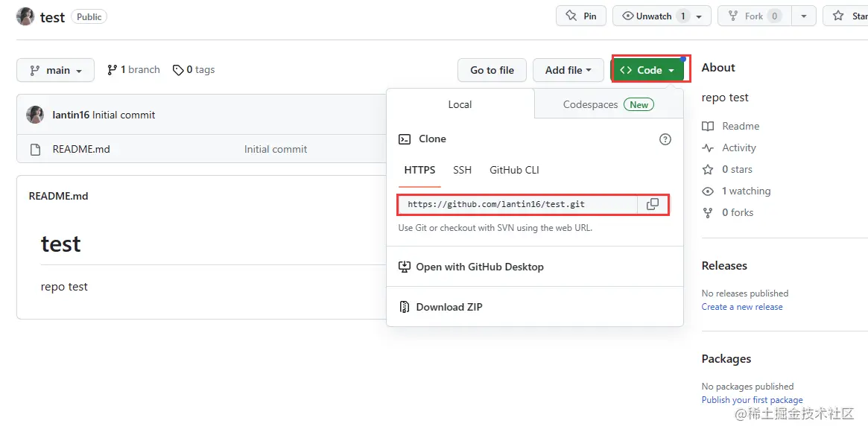
Task: Select the HTTPS clone tab
Action: (x=419, y=170)
